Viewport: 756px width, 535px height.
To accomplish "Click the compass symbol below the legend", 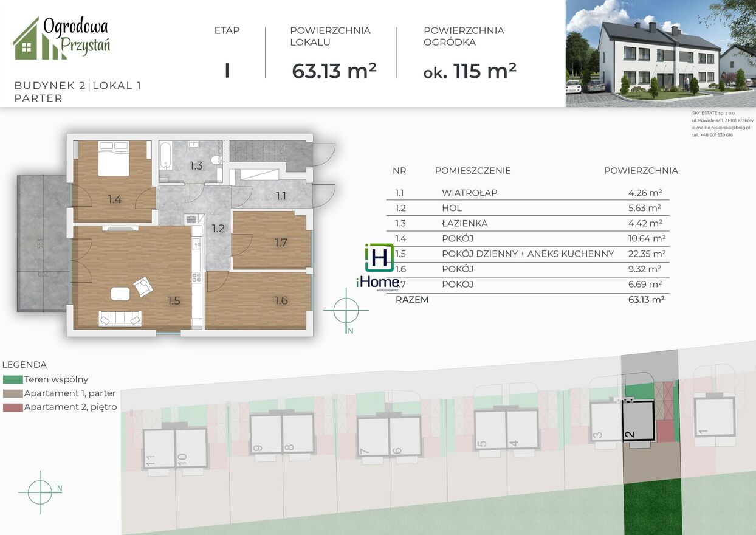I will (x=40, y=489).
